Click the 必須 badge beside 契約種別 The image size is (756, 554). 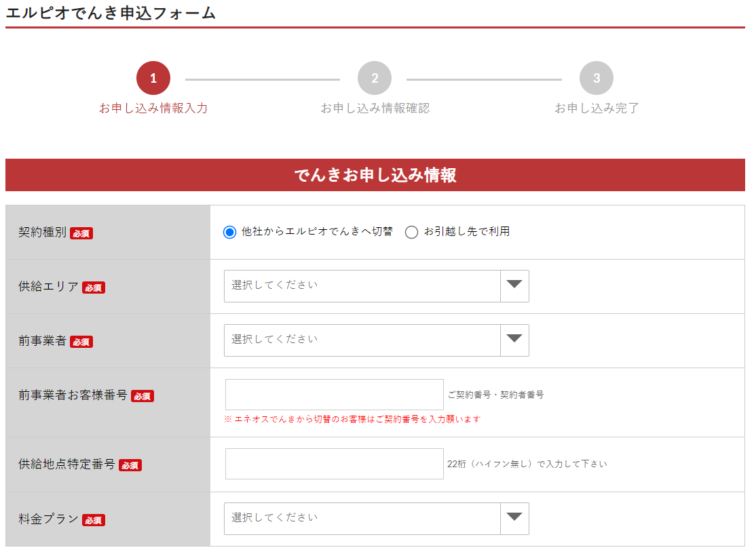81,234
